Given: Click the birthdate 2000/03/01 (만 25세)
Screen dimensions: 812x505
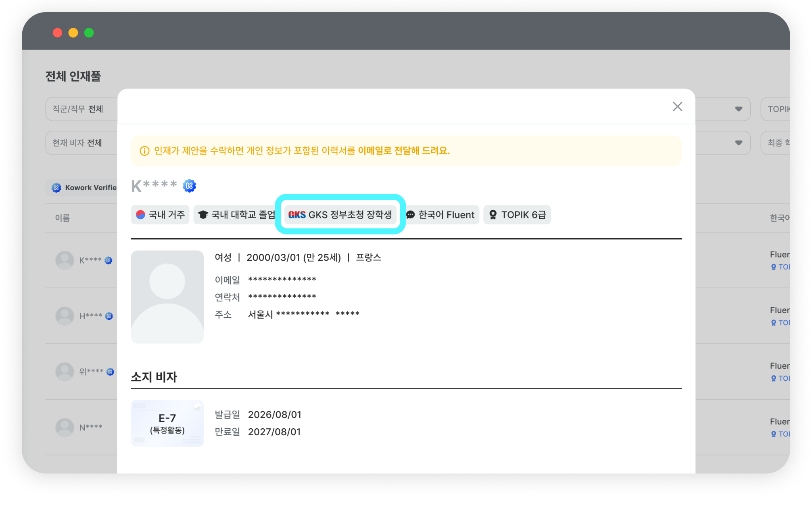Looking at the screenshot, I should [294, 258].
